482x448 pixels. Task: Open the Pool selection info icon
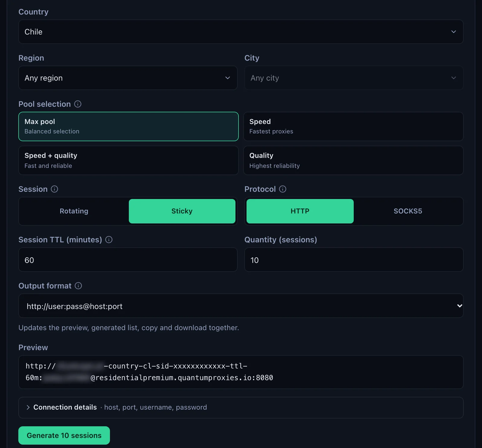(78, 104)
